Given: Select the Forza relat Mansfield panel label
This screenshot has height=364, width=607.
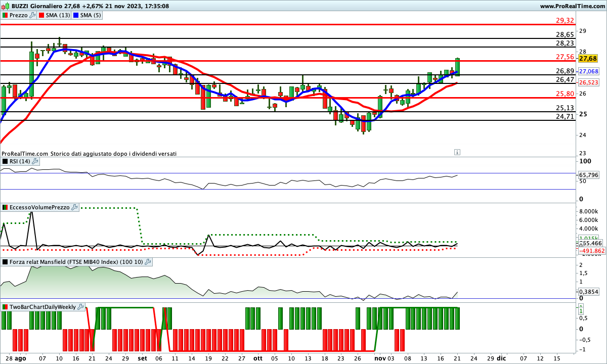Looking at the screenshot, I should (x=76, y=262).
